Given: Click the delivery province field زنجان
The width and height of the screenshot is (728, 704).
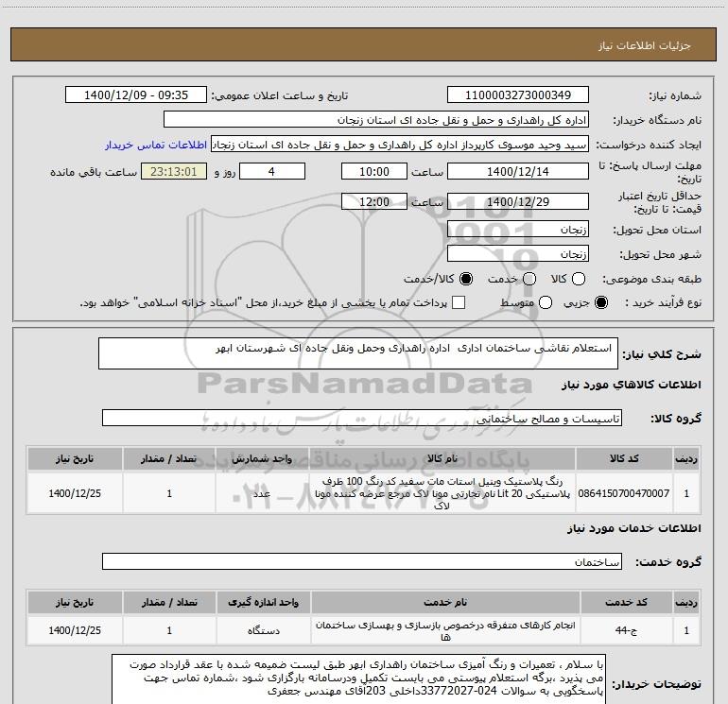Looking at the screenshot, I should point(518,230).
